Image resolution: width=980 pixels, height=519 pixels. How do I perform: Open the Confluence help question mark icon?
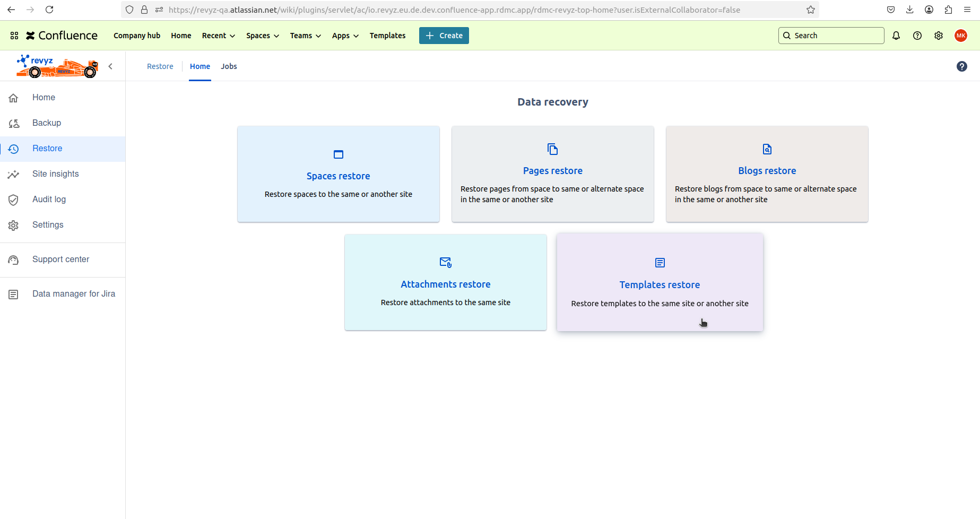(917, 36)
